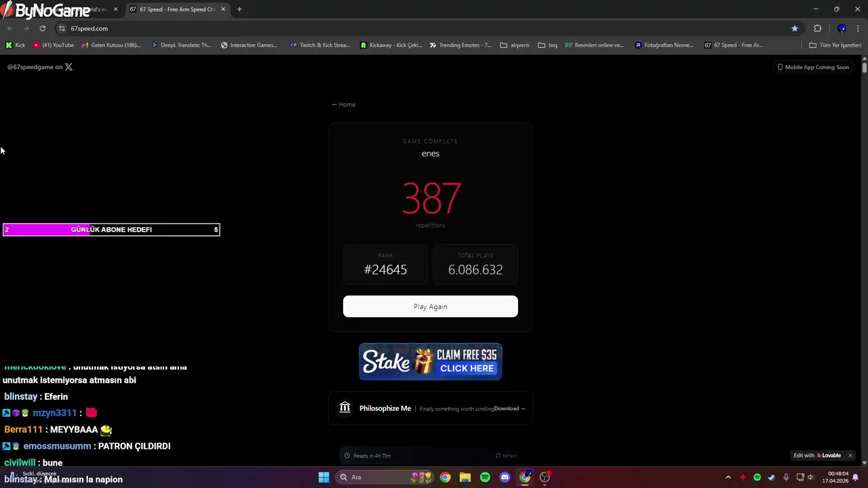Open the 67 Speed - Free Ar... bookmark
Image resolution: width=868 pixels, height=488 pixels.
point(734,45)
